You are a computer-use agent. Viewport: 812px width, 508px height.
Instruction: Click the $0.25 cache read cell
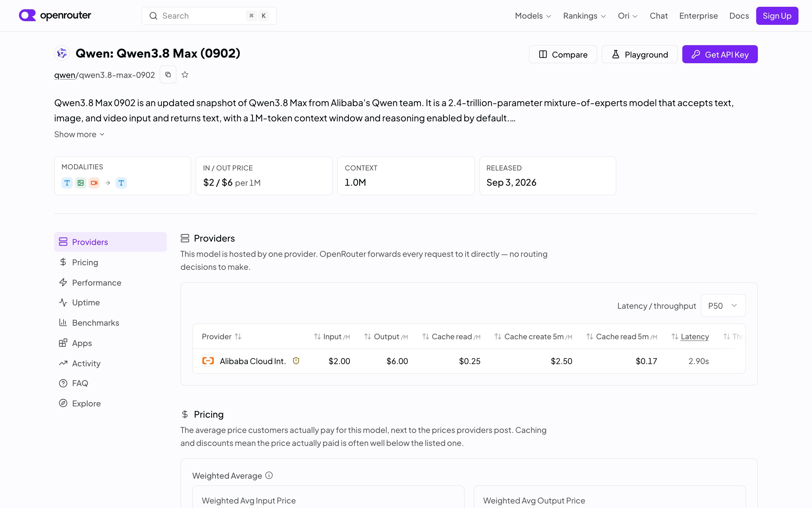[x=470, y=361]
